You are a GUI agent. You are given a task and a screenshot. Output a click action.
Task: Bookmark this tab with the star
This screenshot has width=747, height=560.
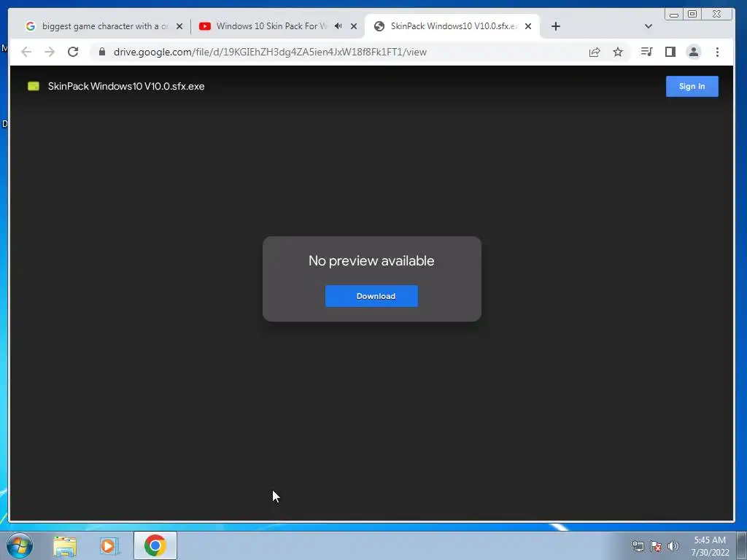pos(618,52)
